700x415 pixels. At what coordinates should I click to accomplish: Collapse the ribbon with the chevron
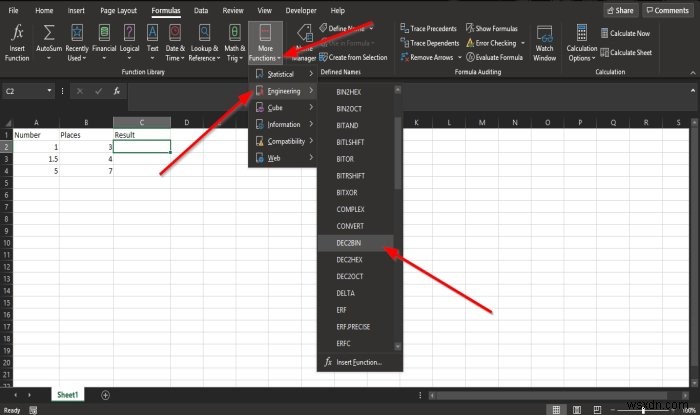693,73
